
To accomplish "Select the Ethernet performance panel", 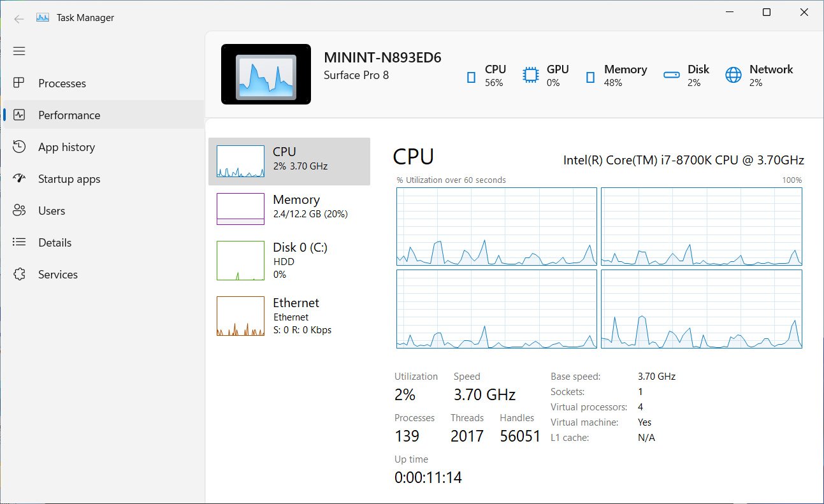I will (x=290, y=315).
